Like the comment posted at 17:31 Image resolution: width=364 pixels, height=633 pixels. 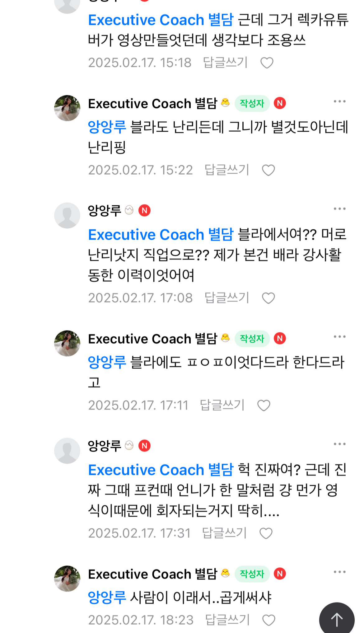coord(266,533)
